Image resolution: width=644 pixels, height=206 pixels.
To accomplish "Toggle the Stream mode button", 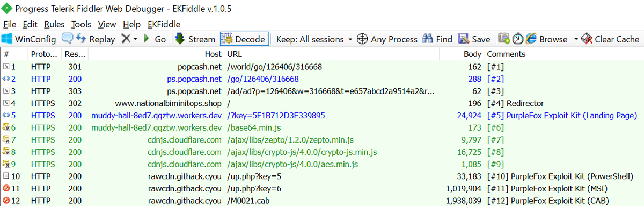I will 195,39.
